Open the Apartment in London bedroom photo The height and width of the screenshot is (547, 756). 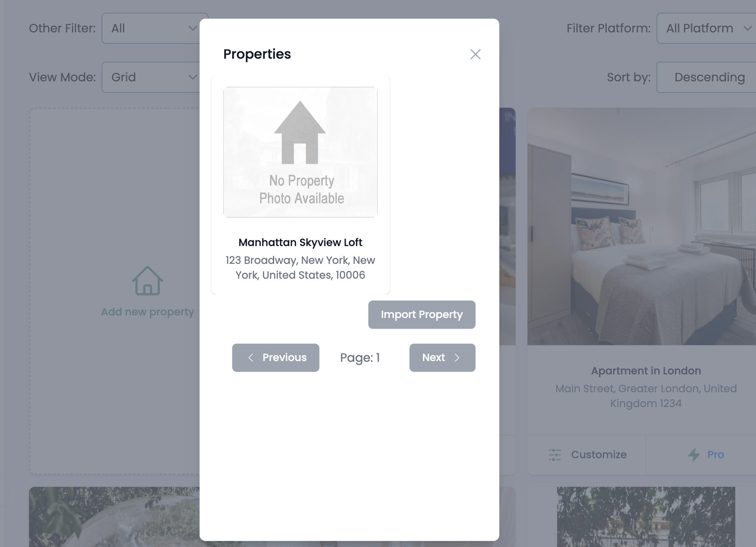tap(641, 226)
